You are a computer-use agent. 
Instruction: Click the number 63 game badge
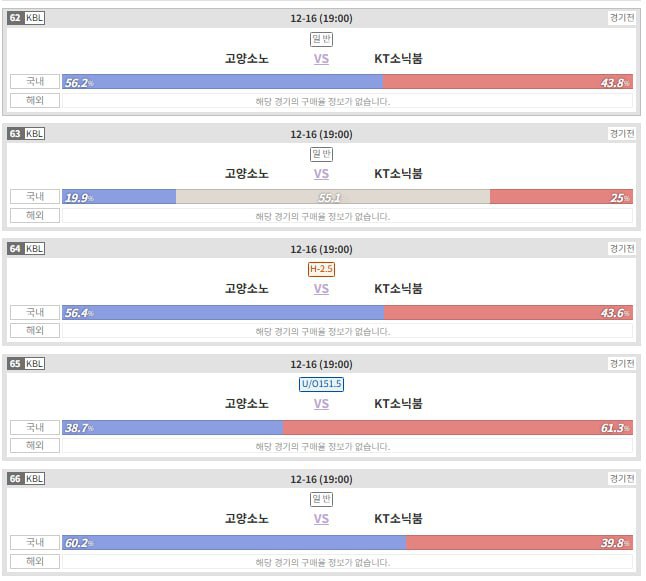point(15,133)
